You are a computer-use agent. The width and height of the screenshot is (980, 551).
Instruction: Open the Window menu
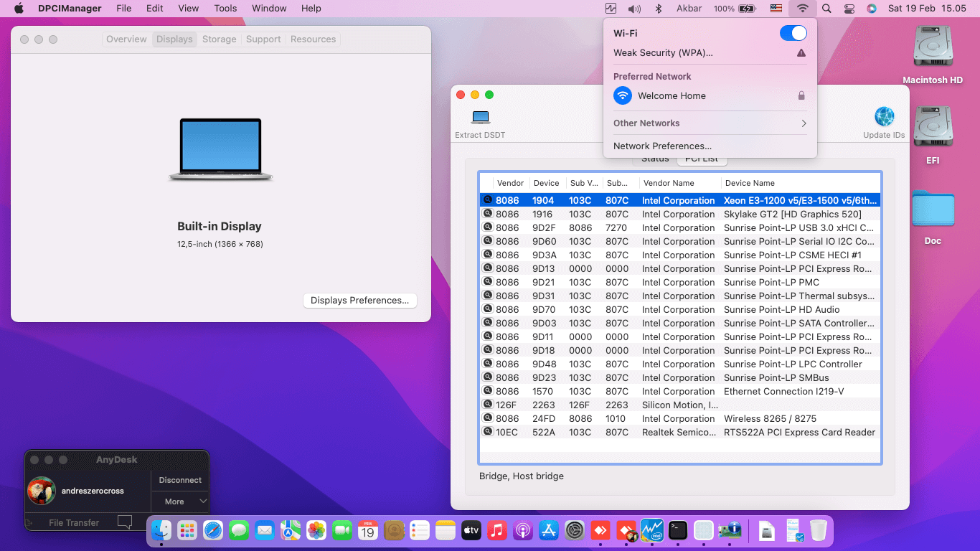(269, 9)
